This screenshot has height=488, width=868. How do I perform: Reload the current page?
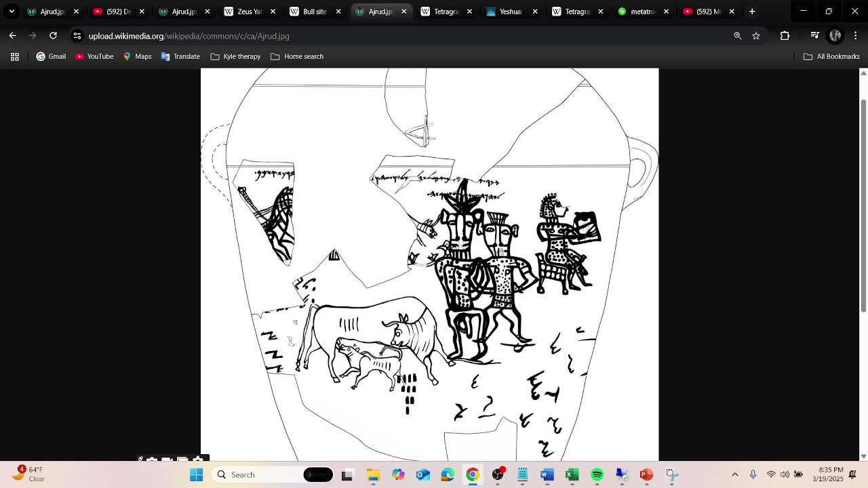(x=53, y=36)
